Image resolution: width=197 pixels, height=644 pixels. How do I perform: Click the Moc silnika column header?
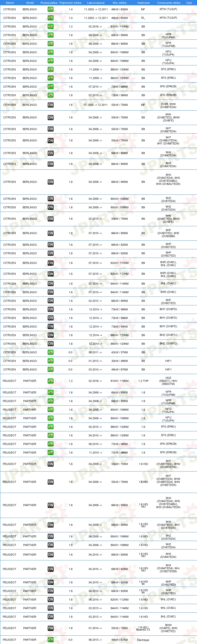point(119,3)
